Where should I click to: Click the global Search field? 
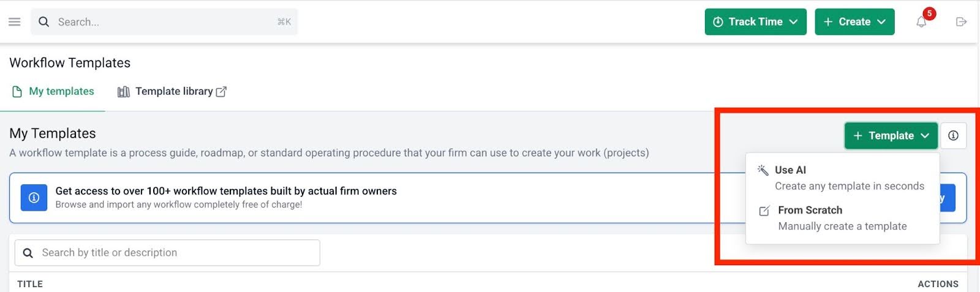pos(165,22)
